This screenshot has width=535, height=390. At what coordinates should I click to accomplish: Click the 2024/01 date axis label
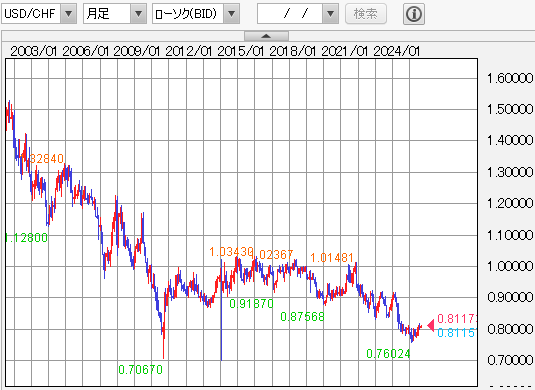click(x=396, y=51)
